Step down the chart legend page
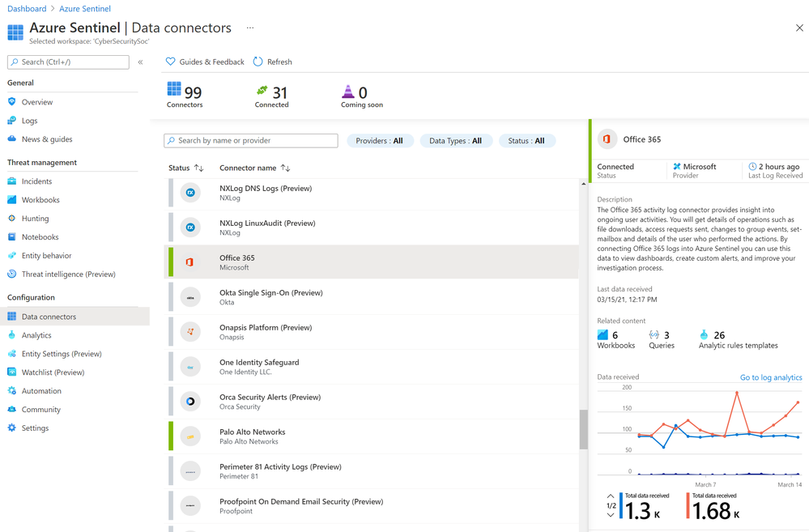This screenshot has width=809, height=532. pos(610,513)
